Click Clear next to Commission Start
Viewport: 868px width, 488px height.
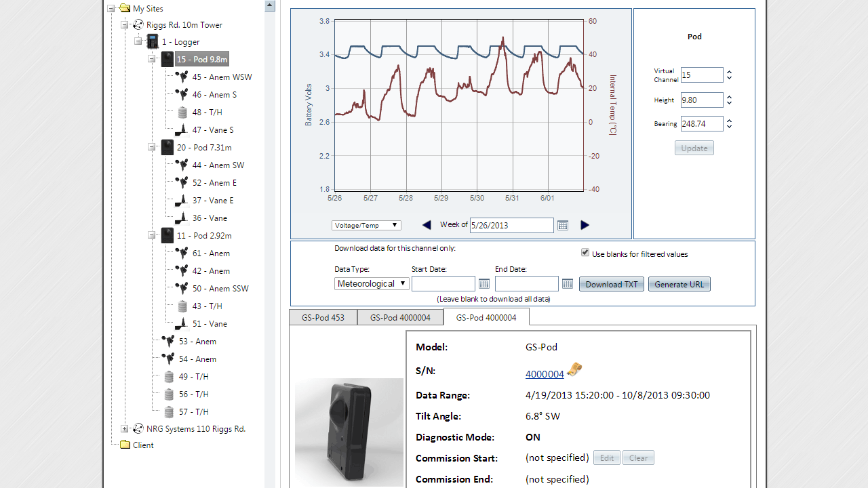pyautogui.click(x=638, y=458)
